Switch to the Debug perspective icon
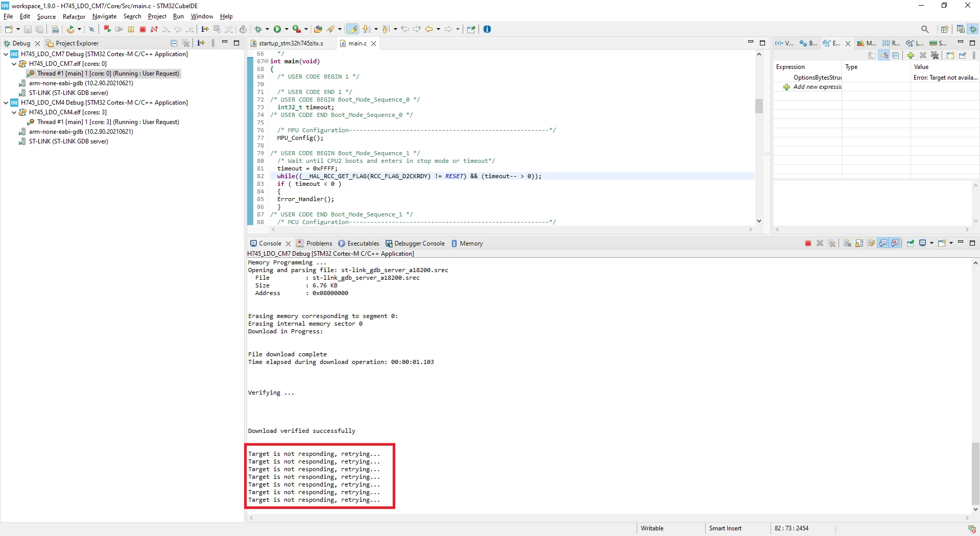This screenshot has width=980, height=536. tap(973, 29)
